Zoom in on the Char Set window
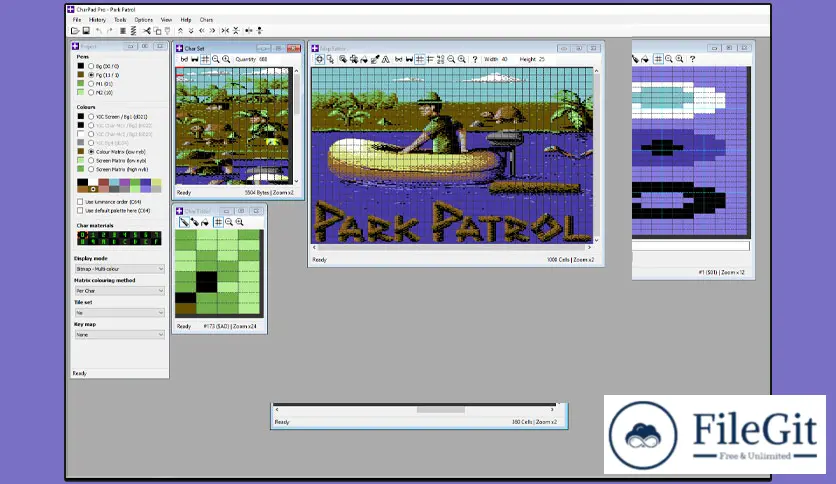This screenshot has height=484, width=836. tap(226, 59)
